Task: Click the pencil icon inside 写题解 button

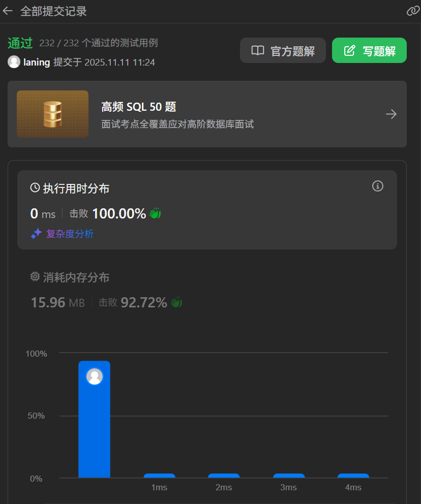Action: [x=349, y=50]
